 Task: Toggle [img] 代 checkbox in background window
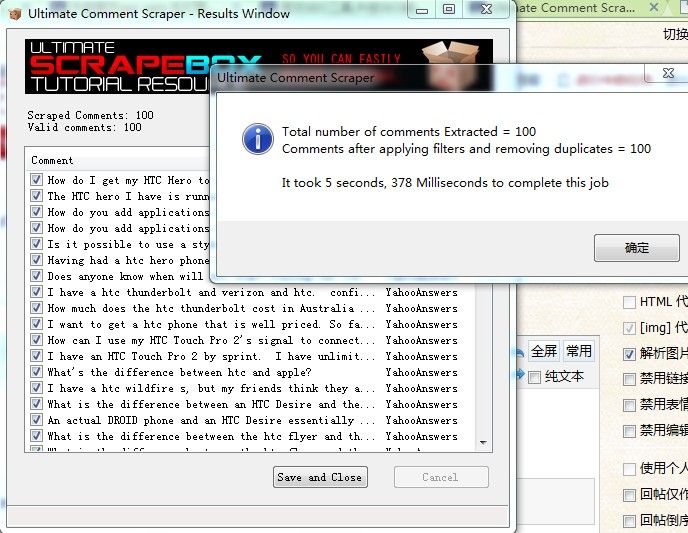click(629, 328)
